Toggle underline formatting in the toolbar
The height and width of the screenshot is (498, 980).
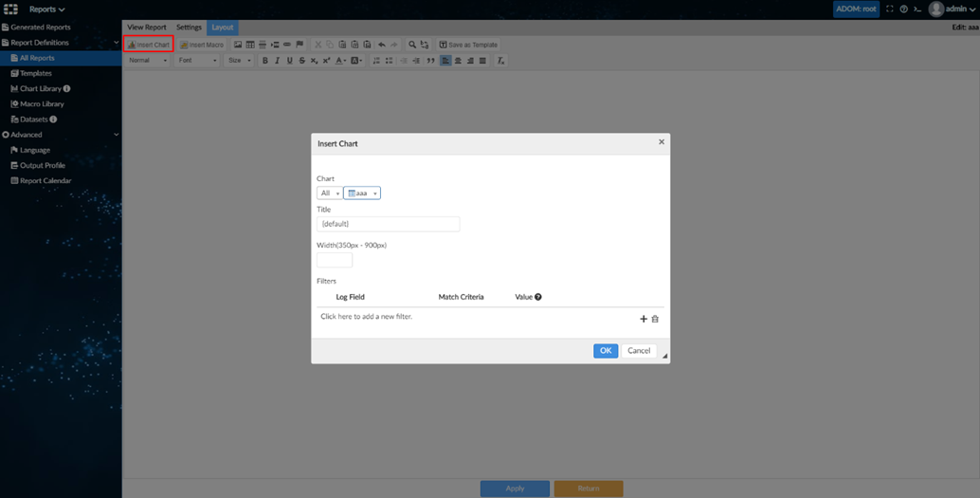point(289,61)
